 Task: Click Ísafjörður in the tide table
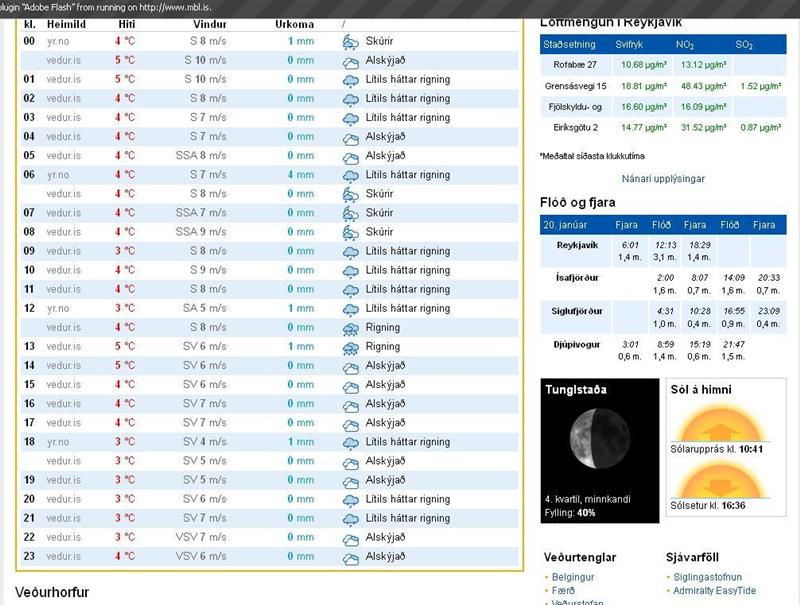coord(577,278)
